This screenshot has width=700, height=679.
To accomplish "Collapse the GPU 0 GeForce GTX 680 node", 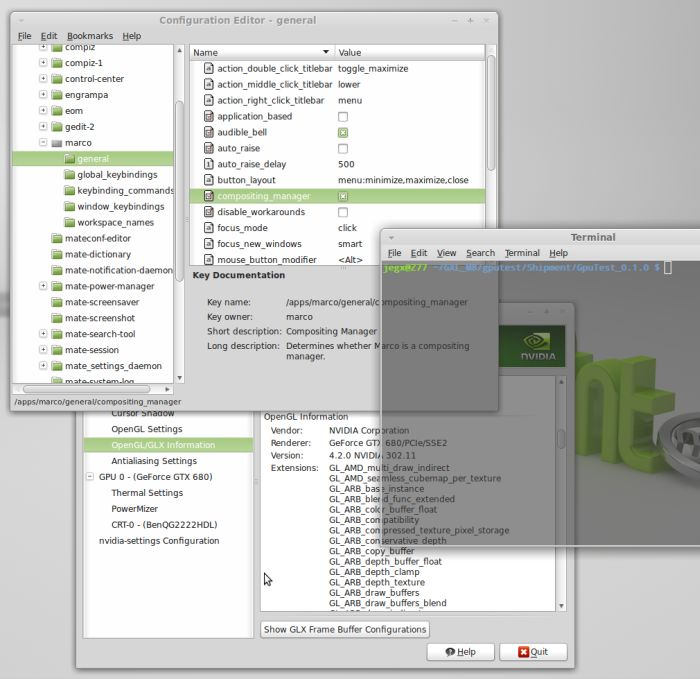I will [x=90, y=476].
